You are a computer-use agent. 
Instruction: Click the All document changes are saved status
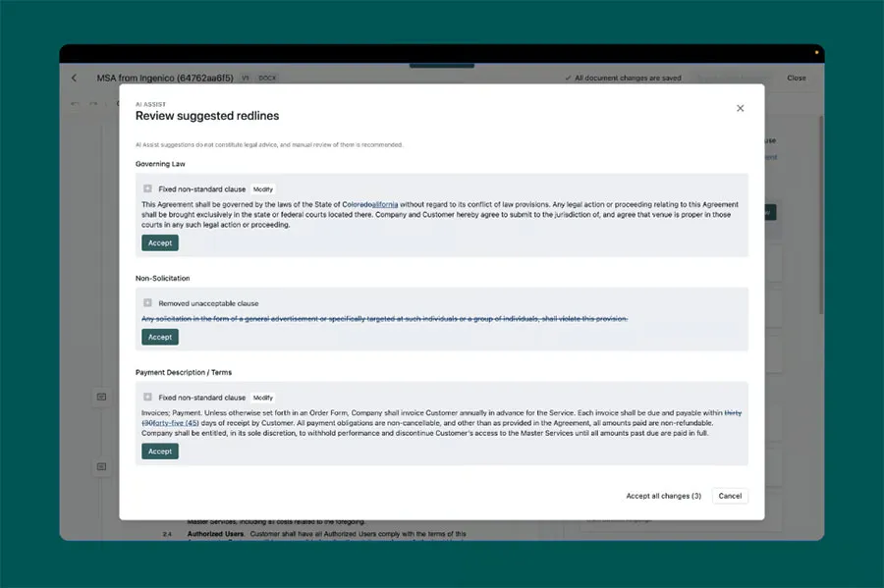tap(624, 78)
